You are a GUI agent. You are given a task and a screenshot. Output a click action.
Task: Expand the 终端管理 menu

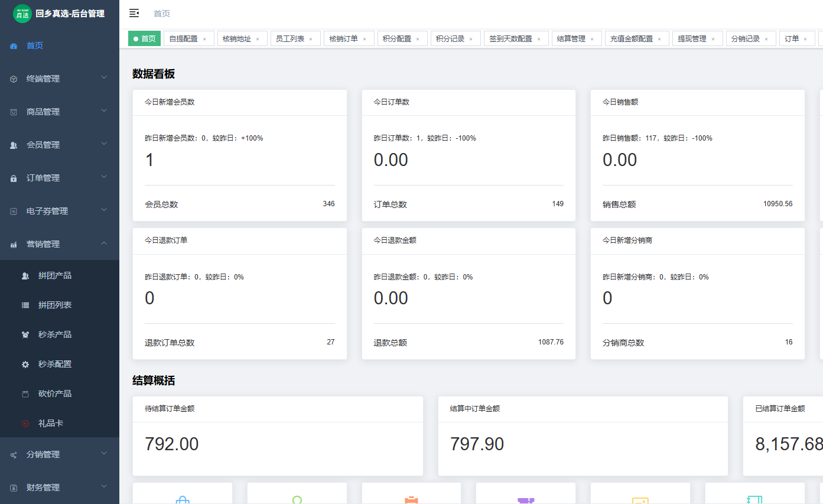[x=59, y=79]
